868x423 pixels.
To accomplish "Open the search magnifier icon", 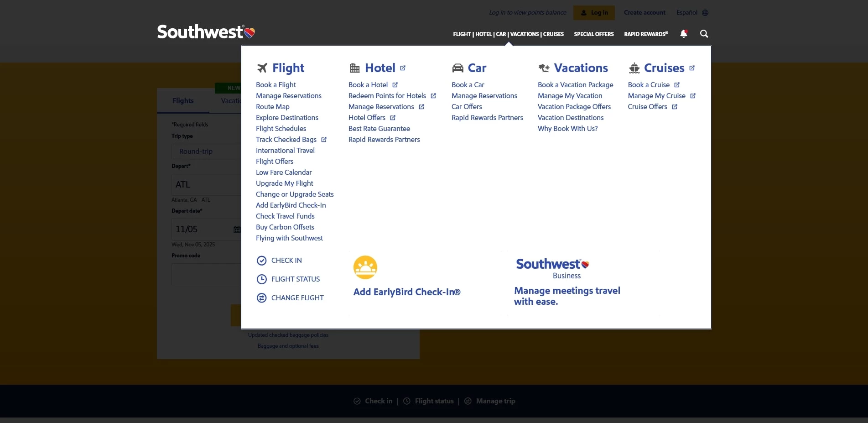I will pyautogui.click(x=704, y=34).
